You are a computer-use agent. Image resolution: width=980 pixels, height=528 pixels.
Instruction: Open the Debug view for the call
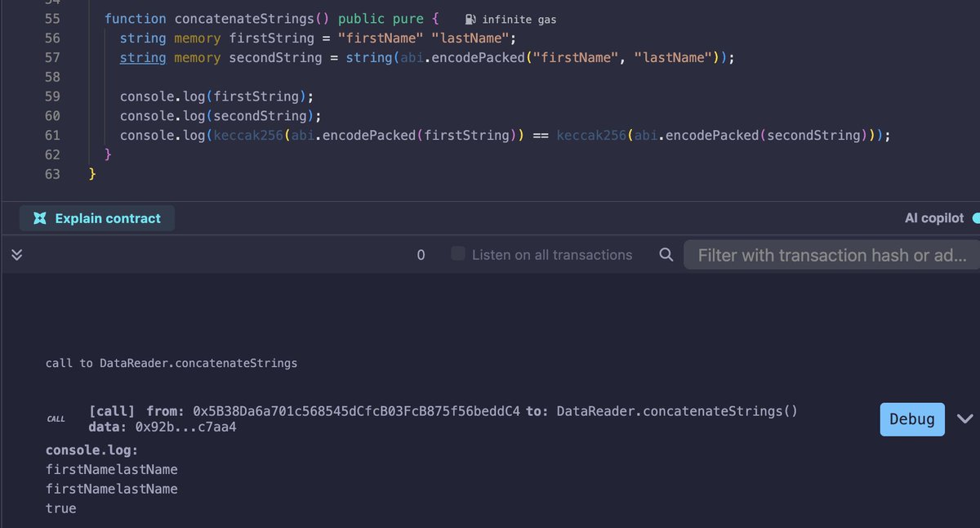[912, 418]
